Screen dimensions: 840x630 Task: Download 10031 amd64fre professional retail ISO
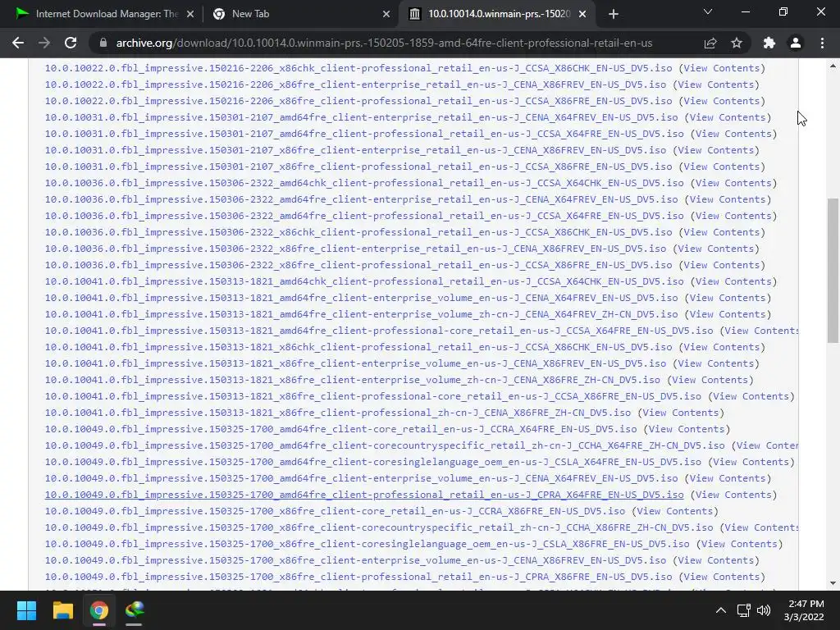point(364,134)
